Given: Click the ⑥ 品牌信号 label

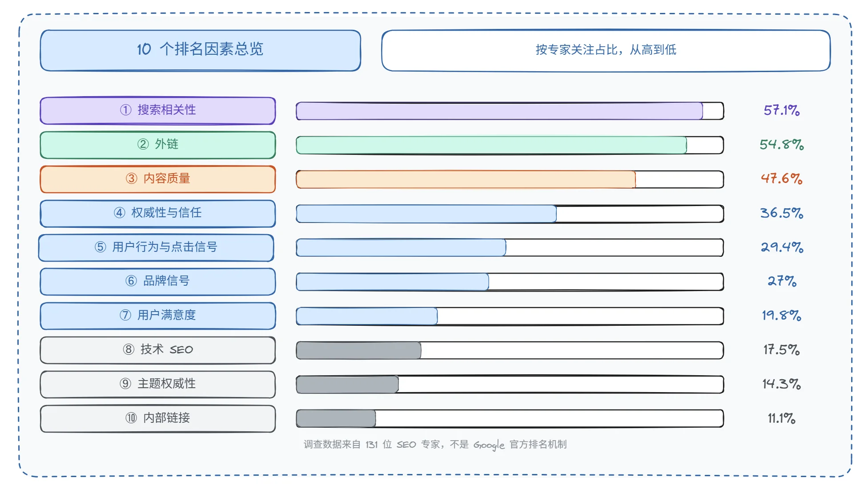Looking at the screenshot, I should point(158,281).
